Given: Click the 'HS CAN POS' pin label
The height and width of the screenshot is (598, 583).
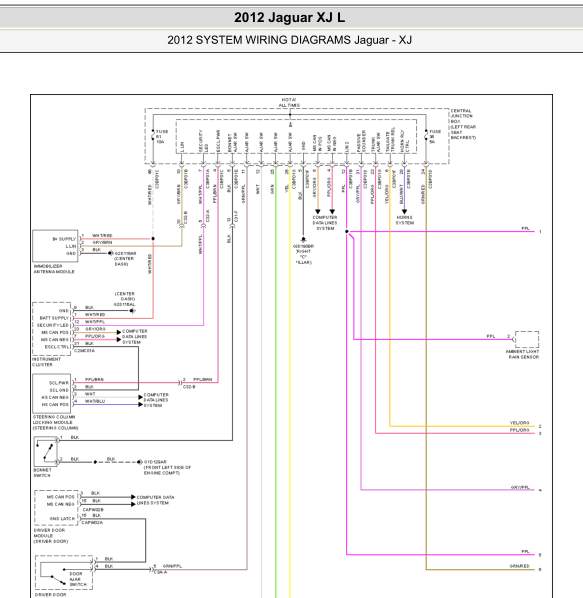Looking at the screenshot, I should [55, 405].
